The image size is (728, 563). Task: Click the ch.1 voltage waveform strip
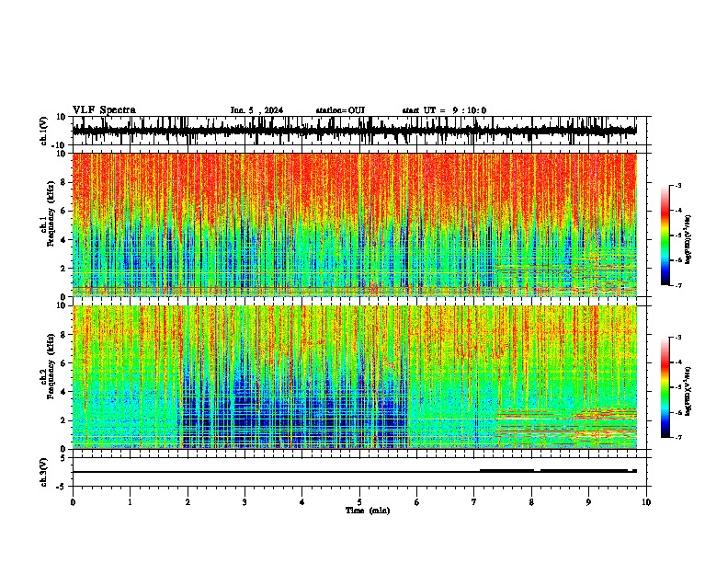pos(355,131)
